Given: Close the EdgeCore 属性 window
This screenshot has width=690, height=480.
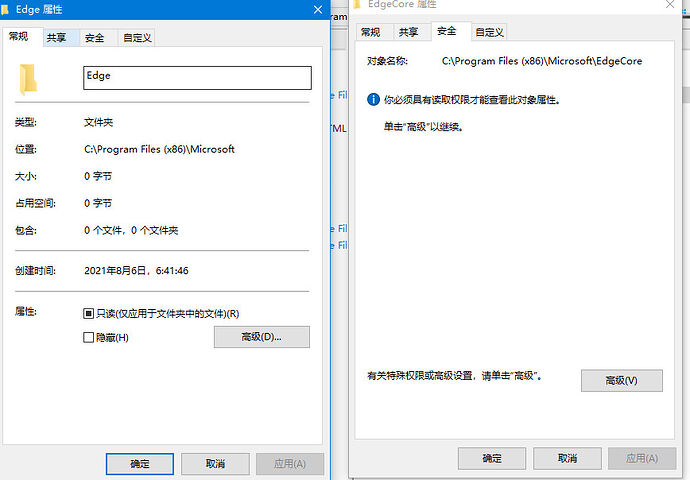Looking at the screenshot, I should [x=670, y=4].
